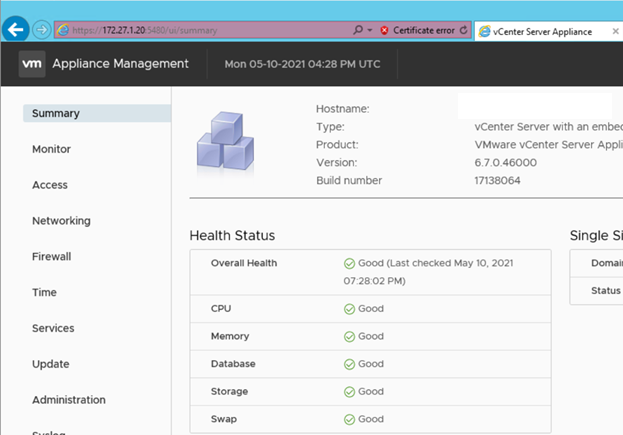Open the Update page in sidebar
Viewport: 623px width, 435px height.
(x=50, y=364)
